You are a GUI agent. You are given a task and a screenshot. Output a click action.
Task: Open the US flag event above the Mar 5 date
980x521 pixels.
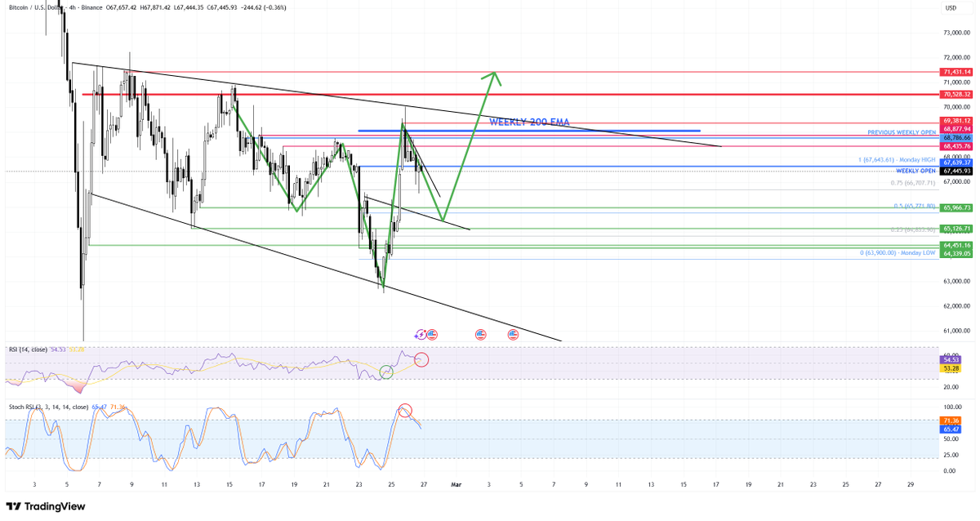[x=514, y=334]
